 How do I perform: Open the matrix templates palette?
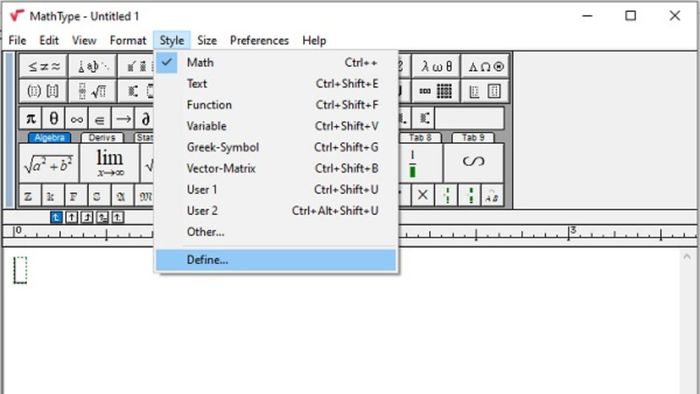pyautogui.click(x=436, y=91)
